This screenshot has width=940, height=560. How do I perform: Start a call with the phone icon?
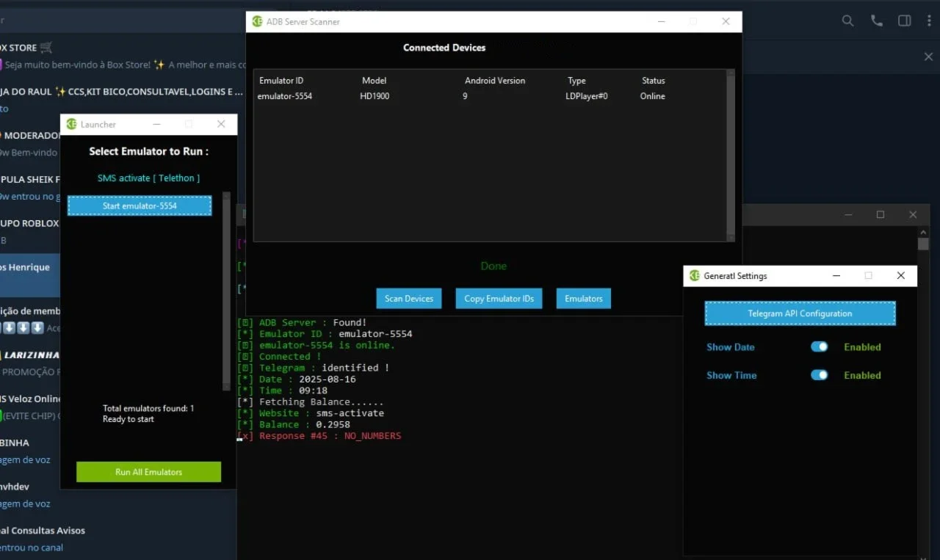[x=877, y=21]
